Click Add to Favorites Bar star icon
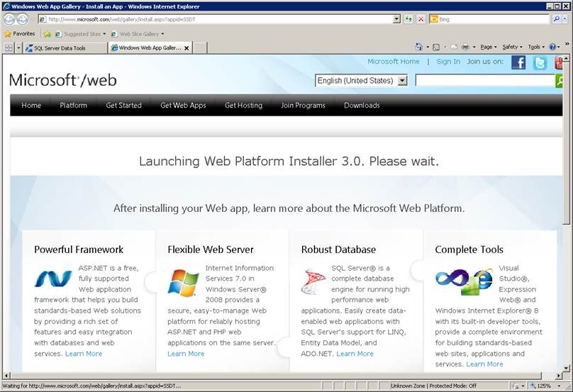573x392 pixels. pyautogui.click(x=47, y=34)
